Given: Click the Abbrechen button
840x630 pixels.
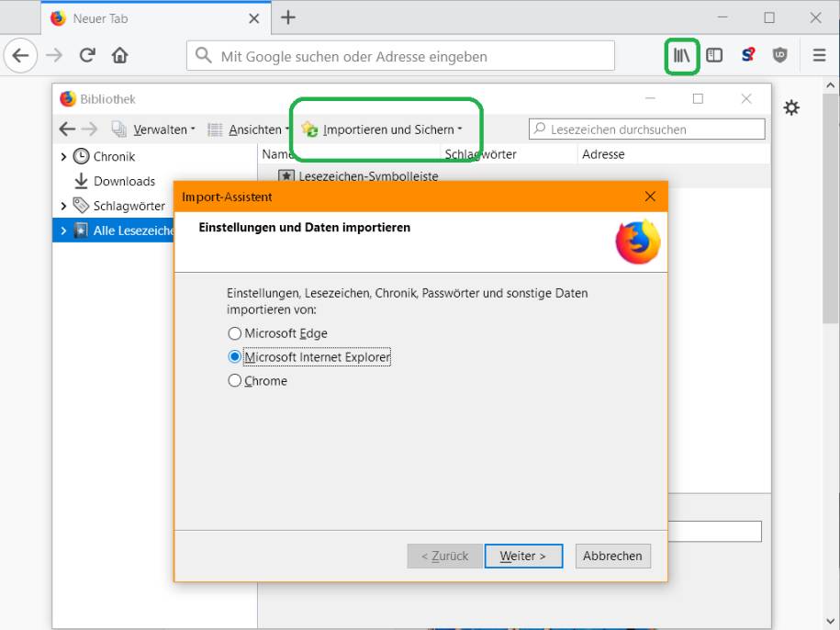Looking at the screenshot, I should 613,557.
